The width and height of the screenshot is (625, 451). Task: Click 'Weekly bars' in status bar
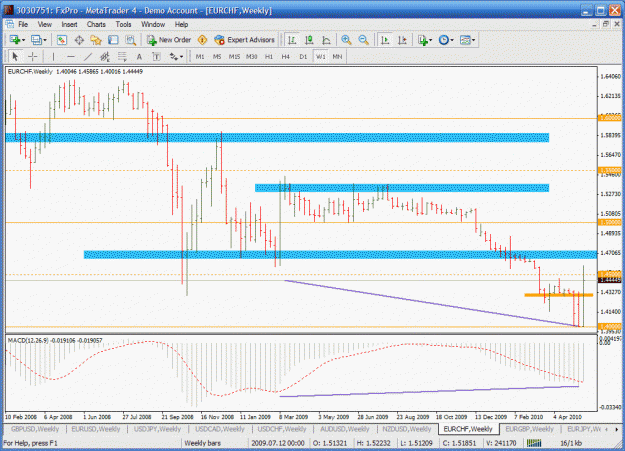pyautogui.click(x=202, y=443)
